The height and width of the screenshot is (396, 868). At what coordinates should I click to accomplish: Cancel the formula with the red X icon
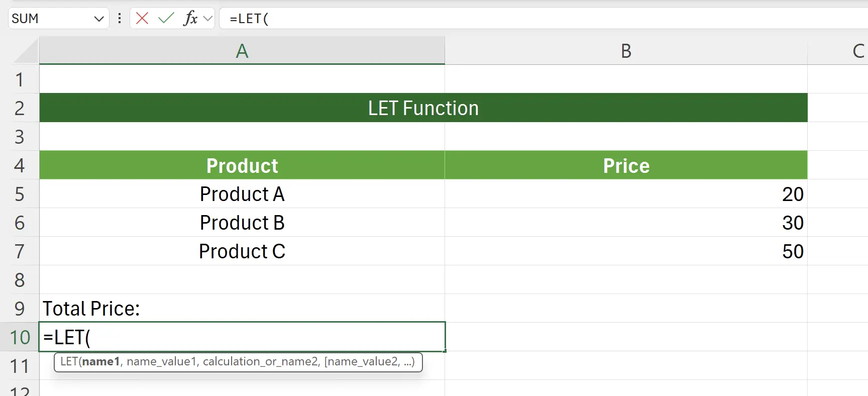[x=142, y=18]
